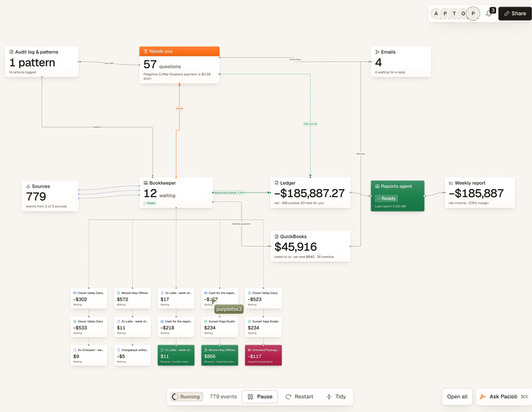Click the chart icon on Weekly report
This screenshot has width=532, height=412.
click(451, 183)
